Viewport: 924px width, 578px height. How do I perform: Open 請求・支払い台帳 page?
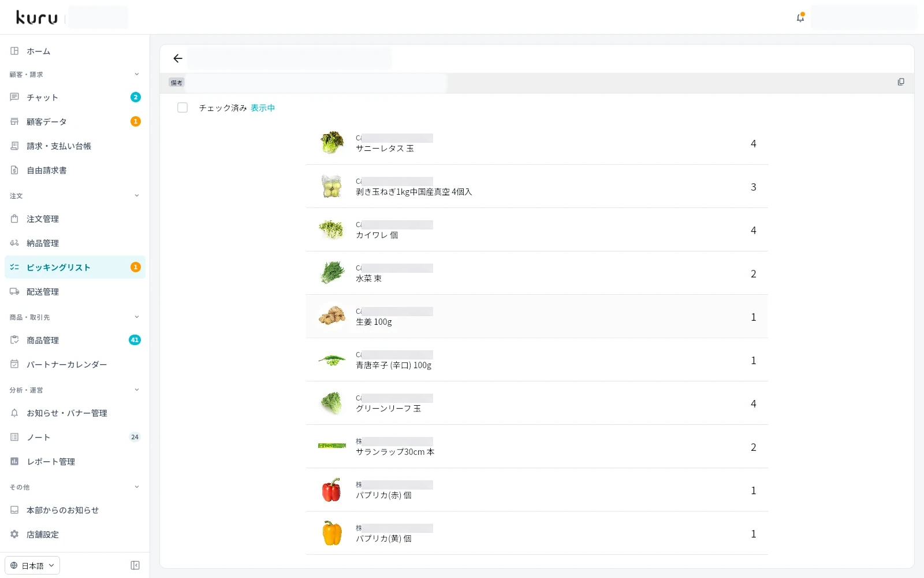pos(75,146)
